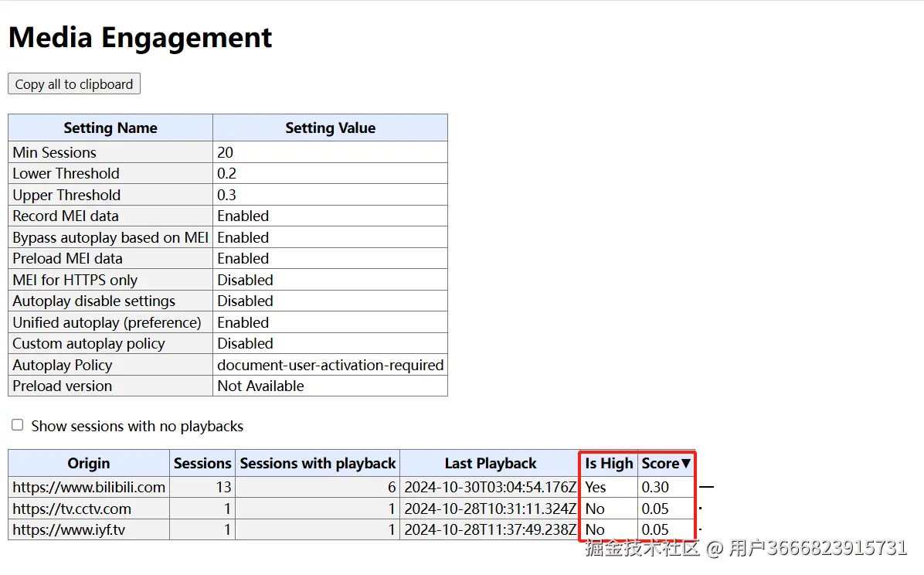
Task: Click the Yes value in Is High column
Action: tap(609, 487)
